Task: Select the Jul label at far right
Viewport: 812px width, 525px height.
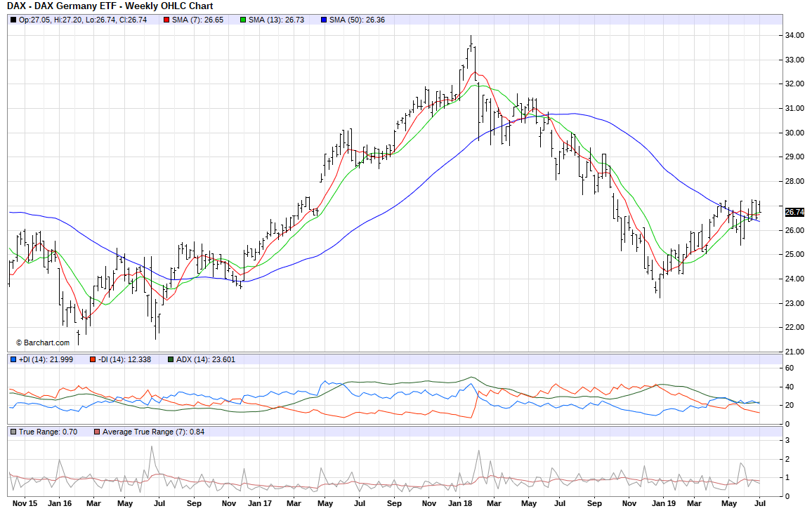Action: 759,503
